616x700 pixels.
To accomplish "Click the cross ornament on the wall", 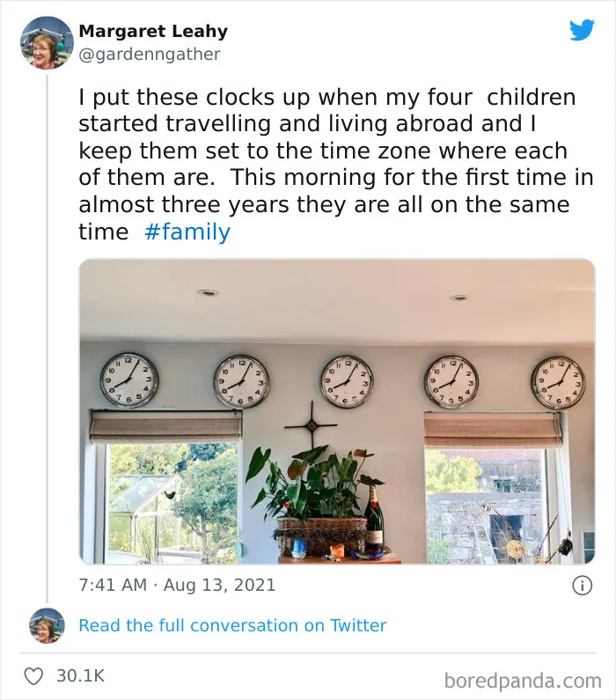I will [312, 425].
